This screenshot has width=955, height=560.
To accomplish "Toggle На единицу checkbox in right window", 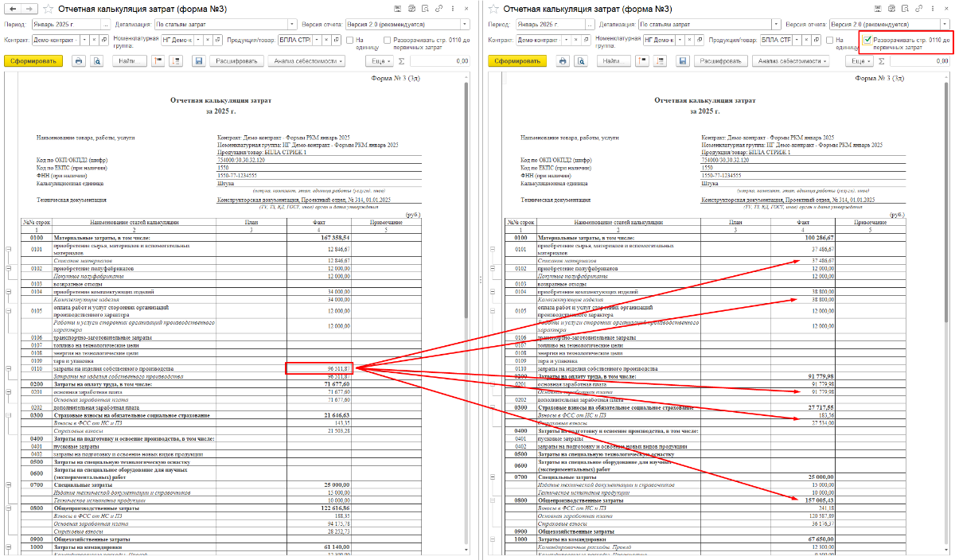I will (x=831, y=40).
